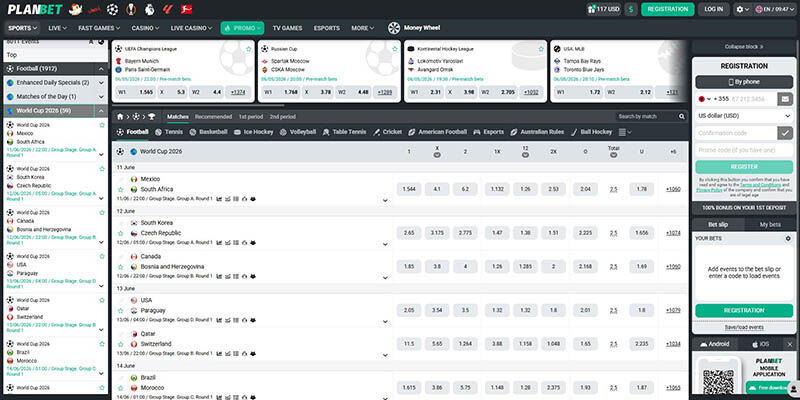Image resolution: width=800 pixels, height=400 pixels.
Task: Select Cricket sport filter
Action: pos(388,132)
